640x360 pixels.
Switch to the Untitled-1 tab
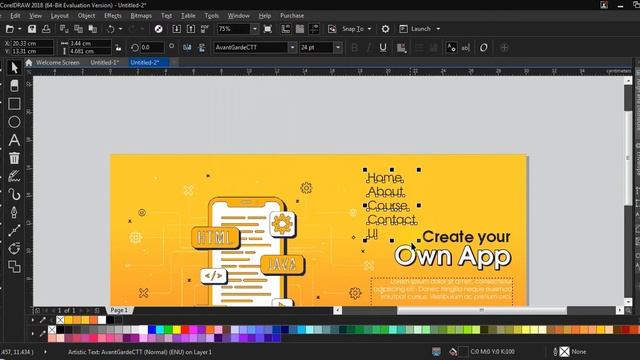[104, 62]
